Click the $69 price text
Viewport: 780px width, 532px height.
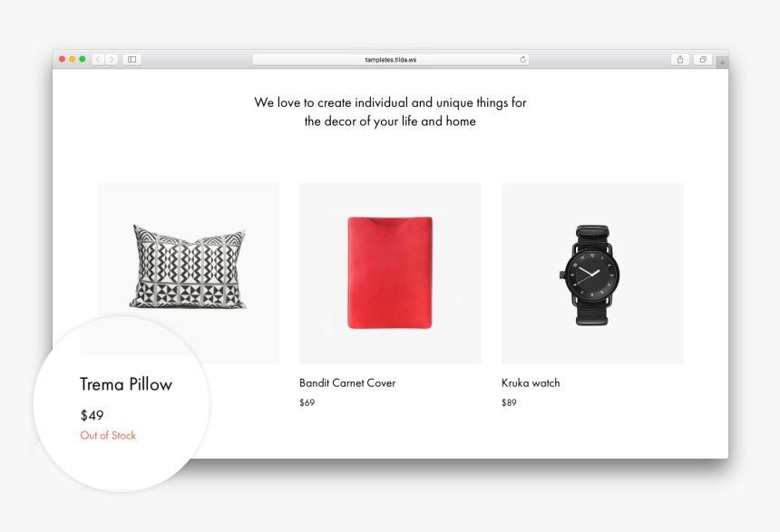pyautogui.click(x=307, y=402)
